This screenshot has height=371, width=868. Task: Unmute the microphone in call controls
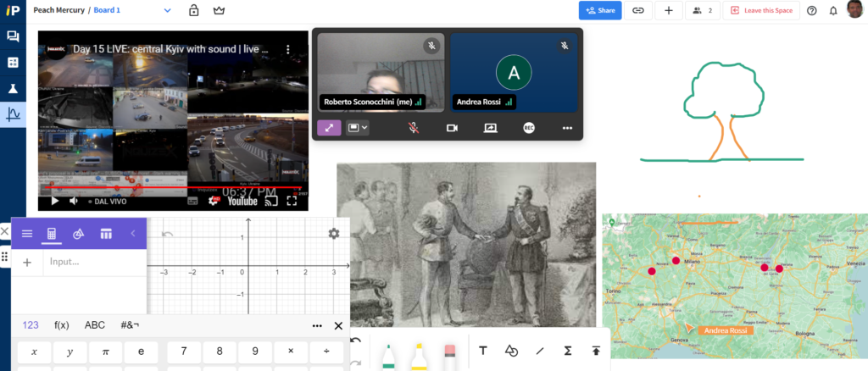pyautogui.click(x=414, y=128)
